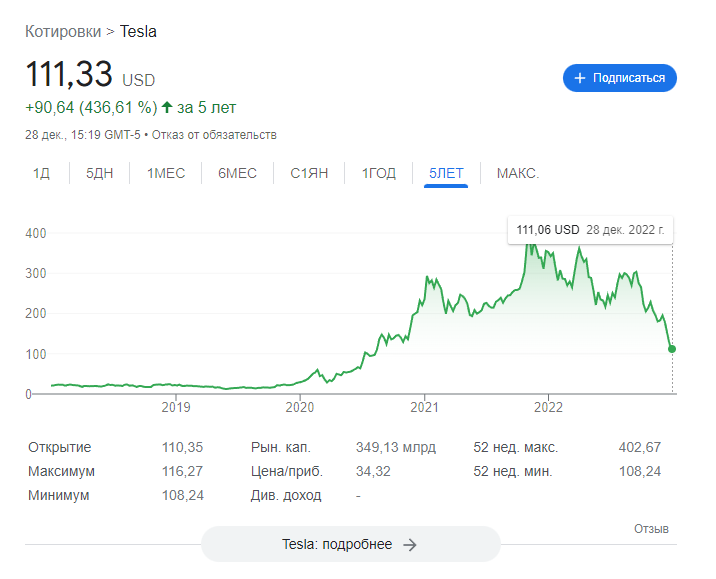
Task: Switch to the С1ЯН year-to-date tab
Action: point(309,173)
